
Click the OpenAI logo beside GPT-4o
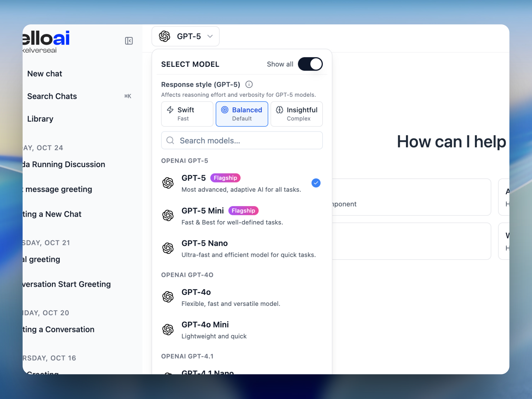click(168, 297)
